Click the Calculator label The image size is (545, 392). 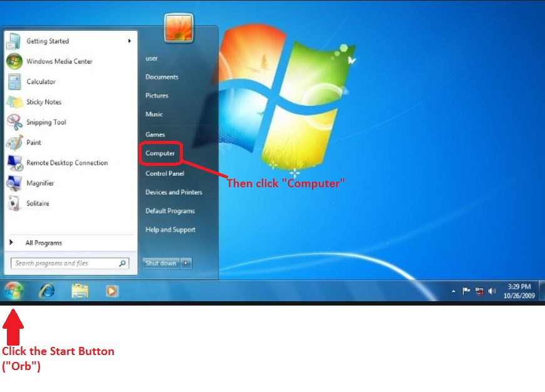click(x=41, y=81)
